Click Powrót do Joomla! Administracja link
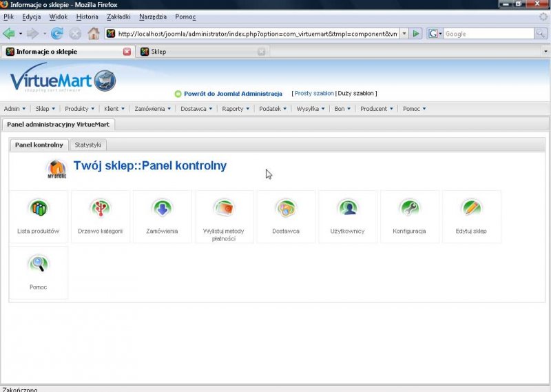This screenshot has width=551, height=392. (233, 94)
